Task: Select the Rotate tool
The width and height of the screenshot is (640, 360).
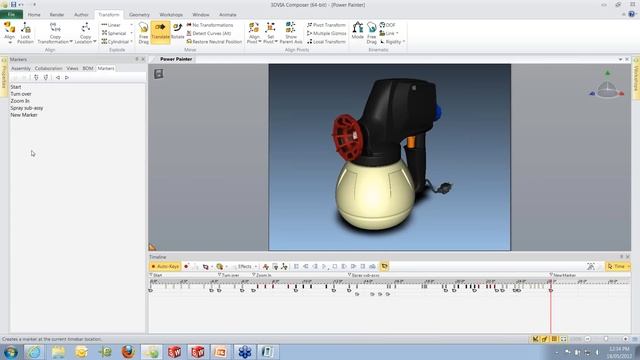Action: 178,31
